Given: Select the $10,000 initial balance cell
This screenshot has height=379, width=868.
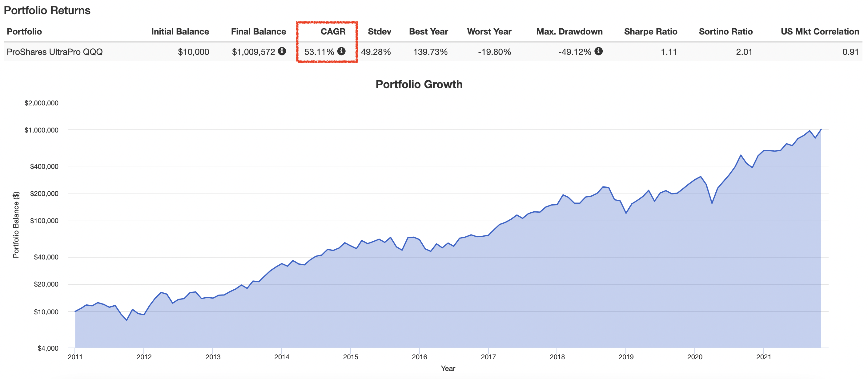Looking at the screenshot, I should coord(193,52).
